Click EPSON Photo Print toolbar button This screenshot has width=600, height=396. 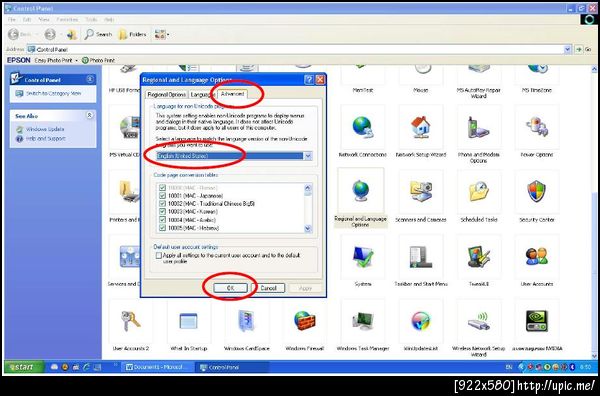click(98, 60)
